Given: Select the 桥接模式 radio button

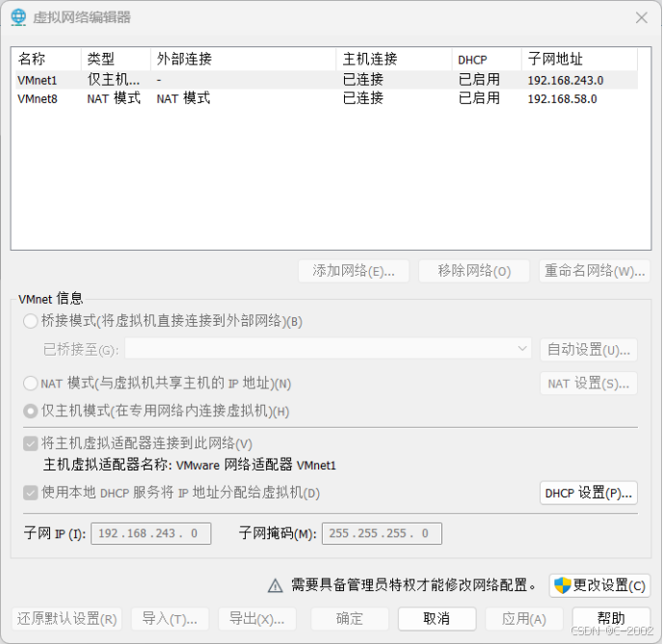Looking at the screenshot, I should click(31, 321).
